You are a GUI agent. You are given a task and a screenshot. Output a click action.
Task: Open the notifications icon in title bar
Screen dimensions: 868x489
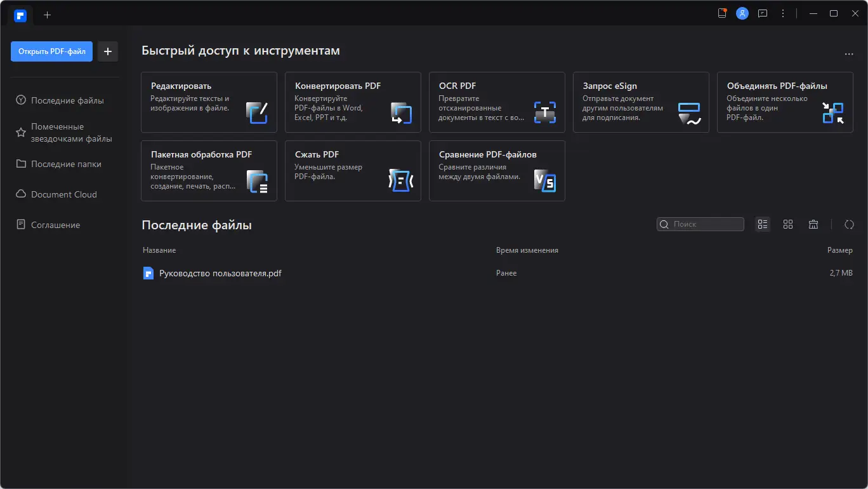tap(722, 13)
